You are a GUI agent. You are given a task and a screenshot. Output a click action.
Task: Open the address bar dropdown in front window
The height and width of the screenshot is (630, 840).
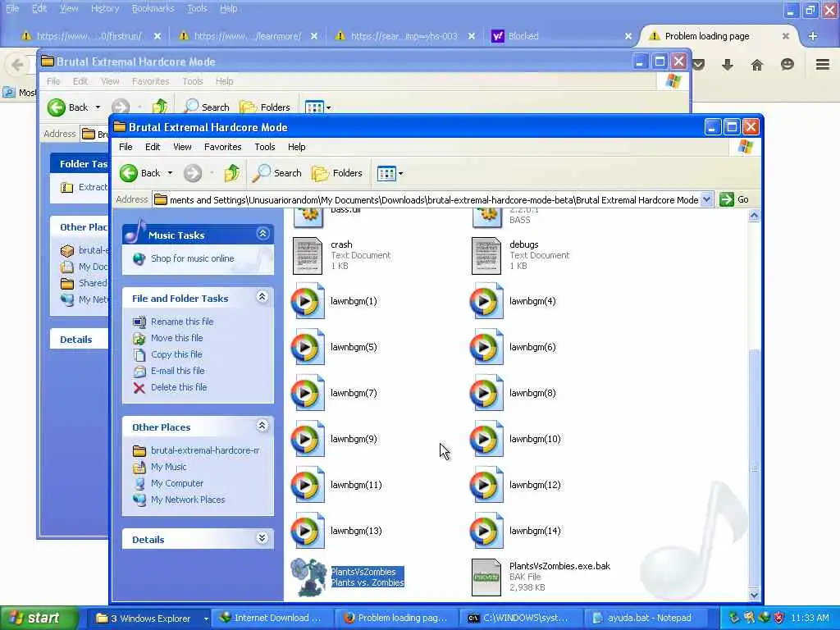pyautogui.click(x=706, y=199)
